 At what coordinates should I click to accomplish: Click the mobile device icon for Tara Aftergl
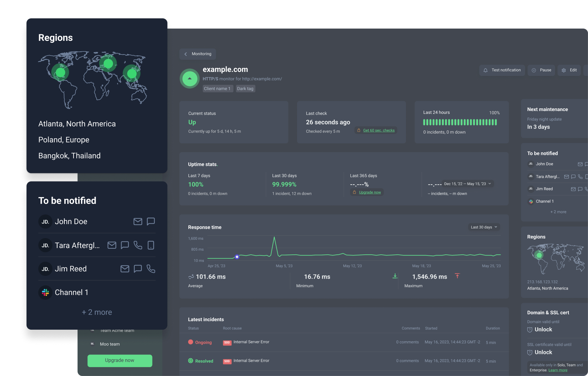click(151, 245)
